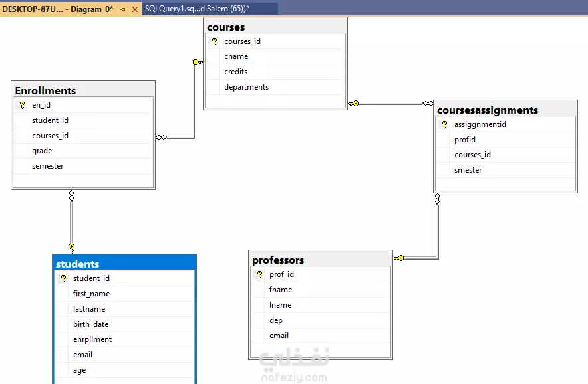Select primary key icon beside prof_id

tap(259, 274)
